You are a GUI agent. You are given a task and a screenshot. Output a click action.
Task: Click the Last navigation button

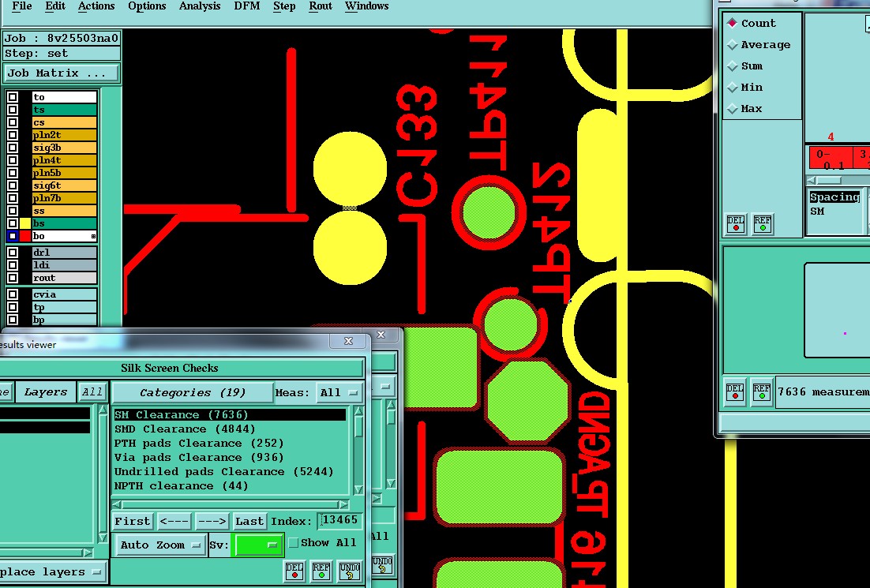pyautogui.click(x=249, y=522)
